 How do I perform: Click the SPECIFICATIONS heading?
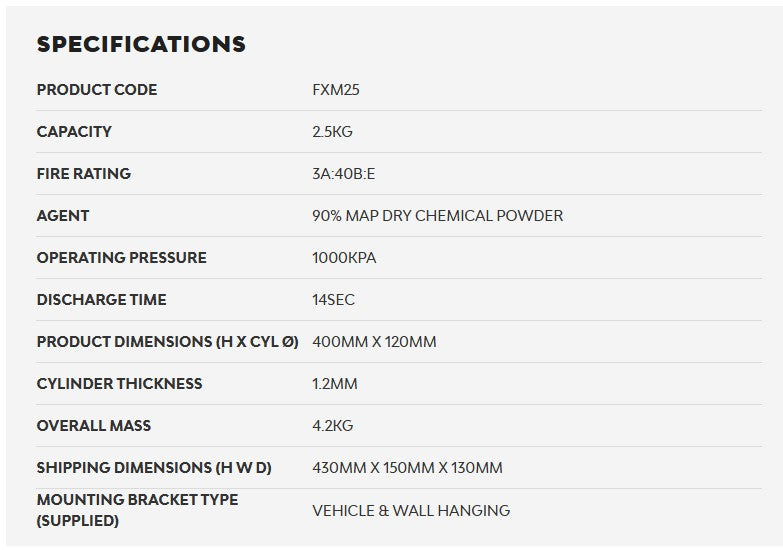141,44
